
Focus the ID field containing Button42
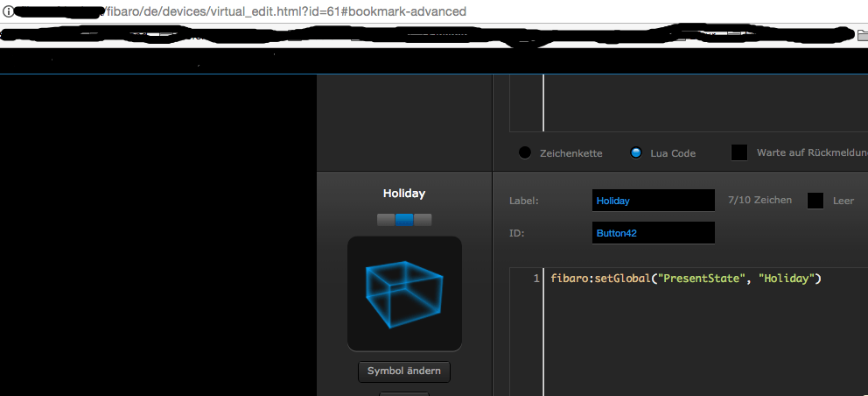(653, 233)
